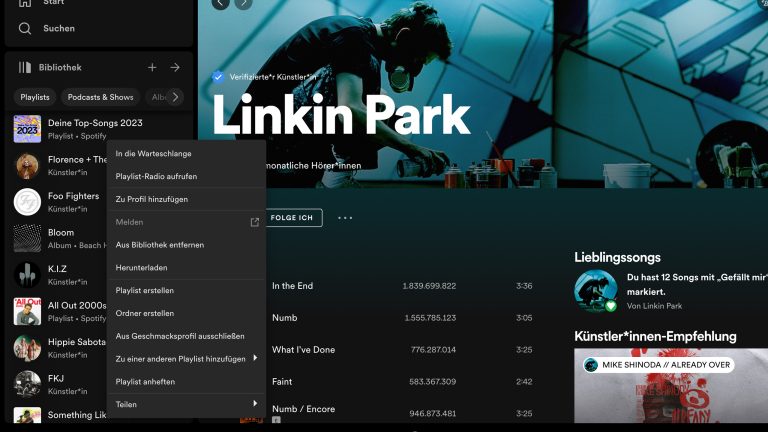This screenshot has height=432, width=768.
Task: Go back with the left navigation arrow
Action: point(220,3)
